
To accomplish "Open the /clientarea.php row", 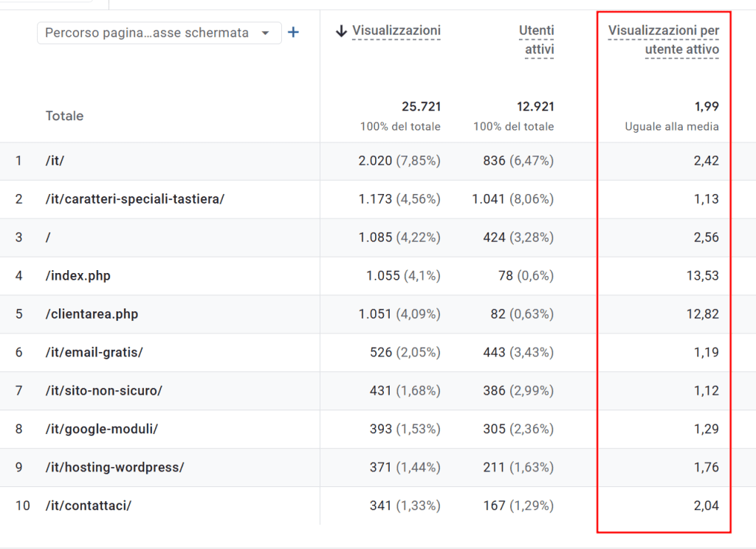I will click(92, 314).
